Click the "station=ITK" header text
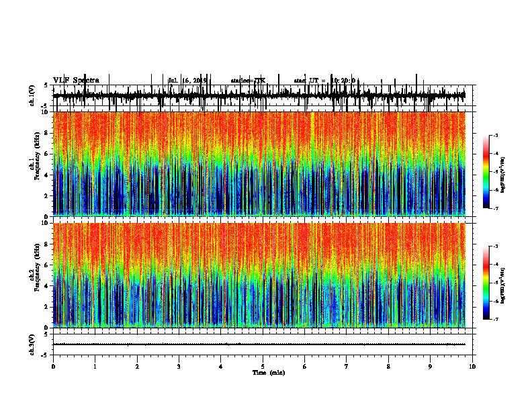532x411 pixels. (x=248, y=81)
